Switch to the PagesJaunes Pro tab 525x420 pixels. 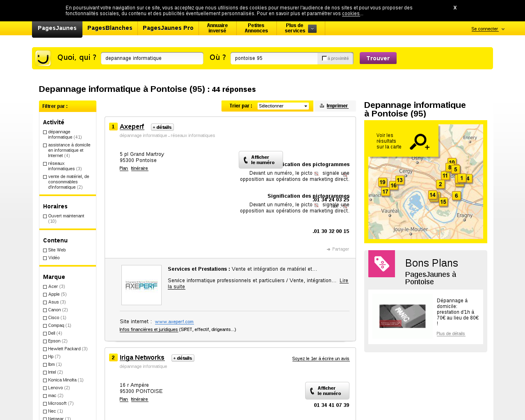coord(168,28)
